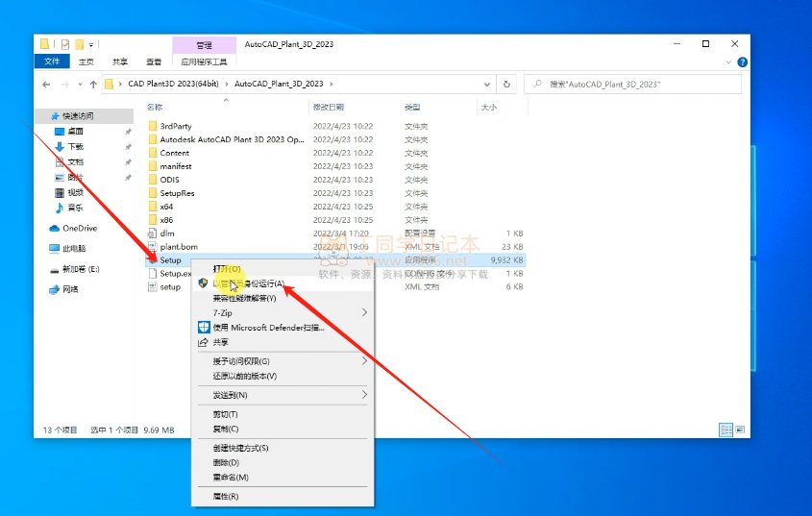Open 下载 in the navigation pane
812x516 pixels.
[76, 147]
